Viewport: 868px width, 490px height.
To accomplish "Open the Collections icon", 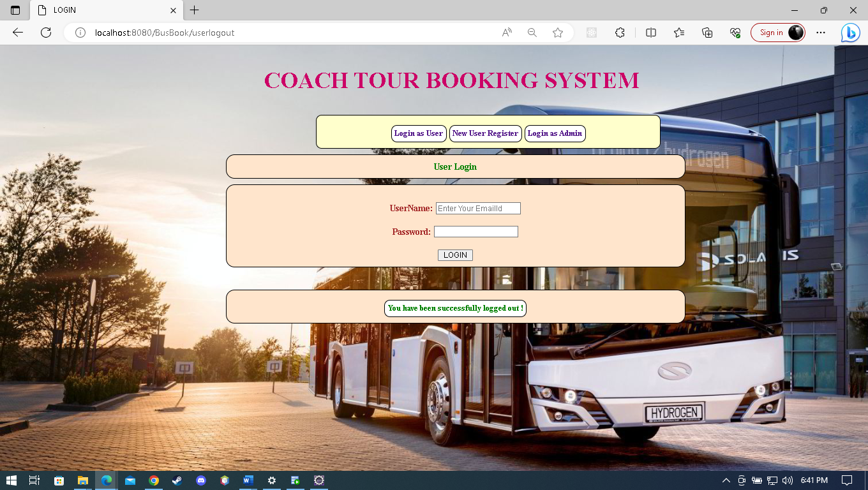I will pos(707,32).
